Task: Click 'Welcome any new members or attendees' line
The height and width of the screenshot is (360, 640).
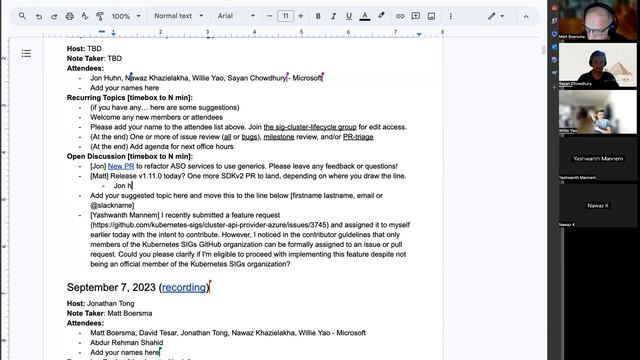Action: click(x=156, y=117)
